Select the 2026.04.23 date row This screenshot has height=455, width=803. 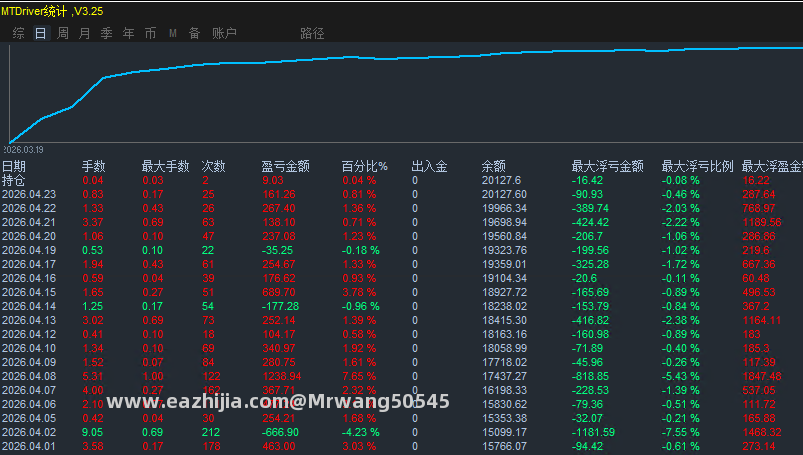point(29,194)
